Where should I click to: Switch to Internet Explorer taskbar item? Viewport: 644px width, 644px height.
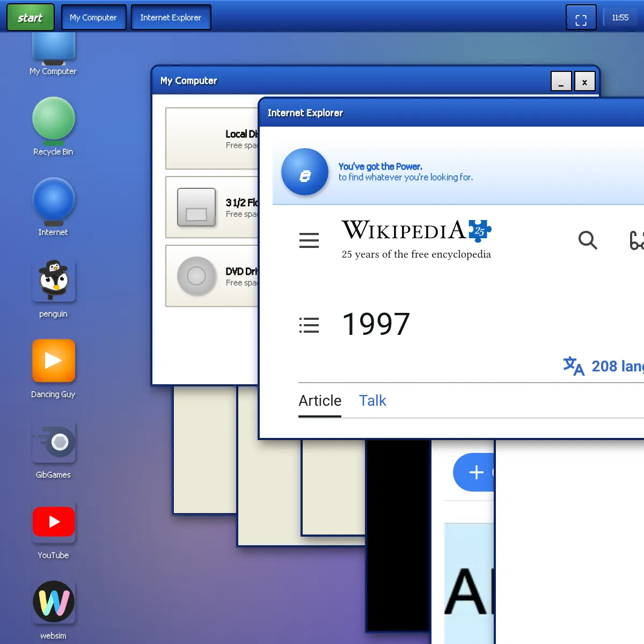click(171, 17)
